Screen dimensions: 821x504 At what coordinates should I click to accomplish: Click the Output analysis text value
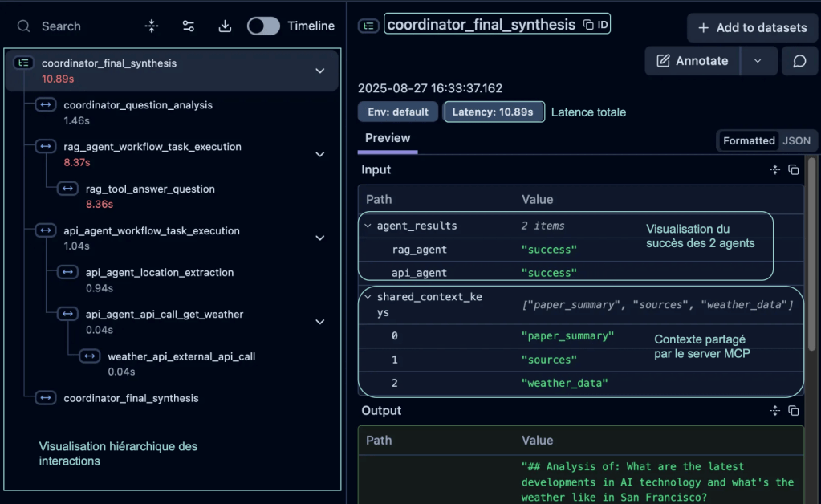pos(657,482)
